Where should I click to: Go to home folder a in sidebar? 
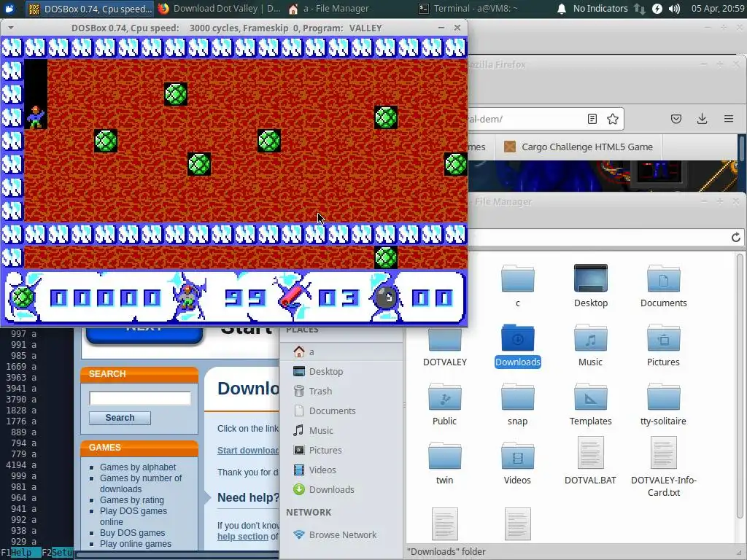[341, 352]
